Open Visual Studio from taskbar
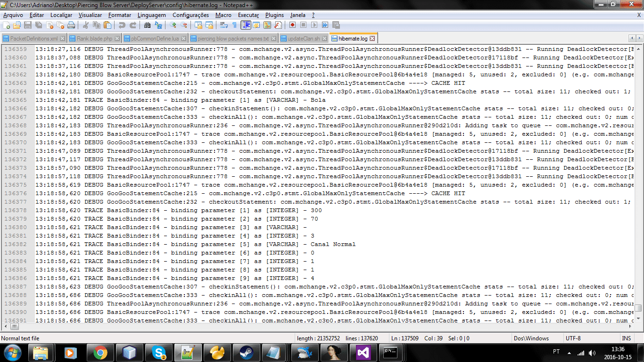 [362, 353]
